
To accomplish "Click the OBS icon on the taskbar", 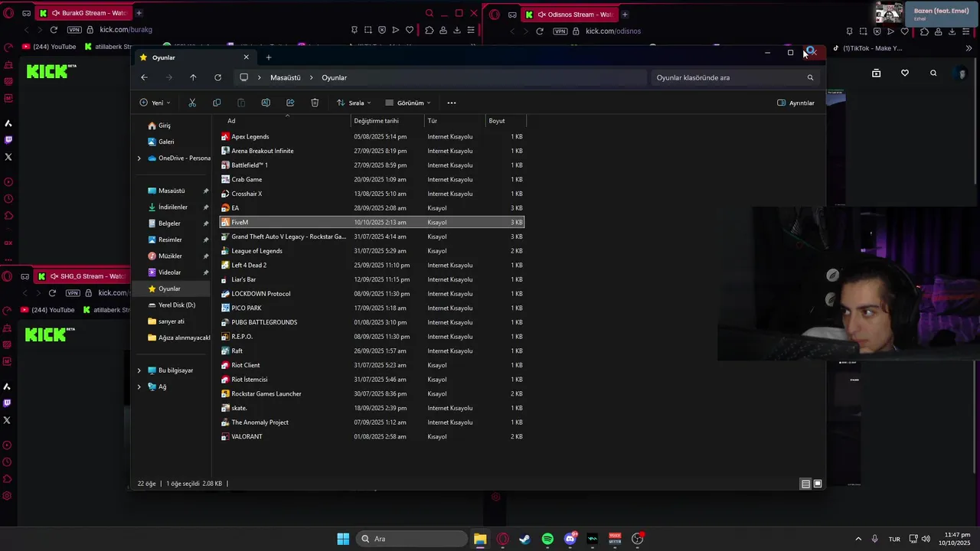I will click(x=637, y=539).
